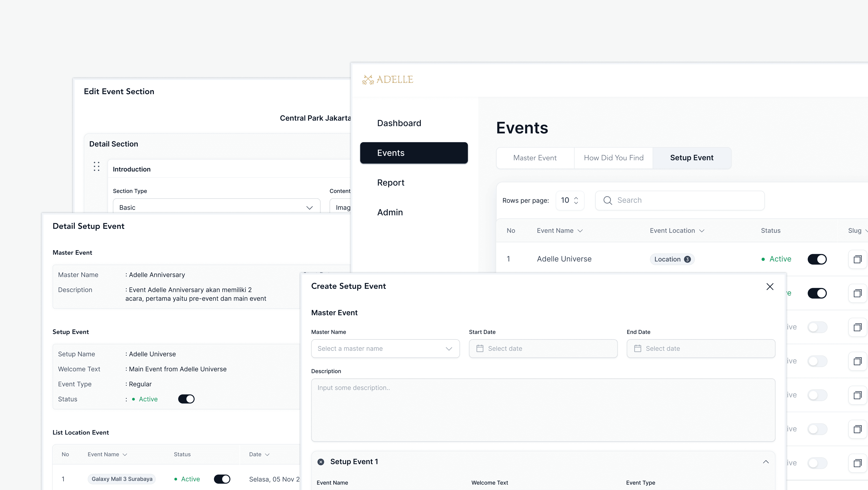This screenshot has height=490, width=868.
Task: Toggle Active status for Adelle Universe
Action: 817,259
